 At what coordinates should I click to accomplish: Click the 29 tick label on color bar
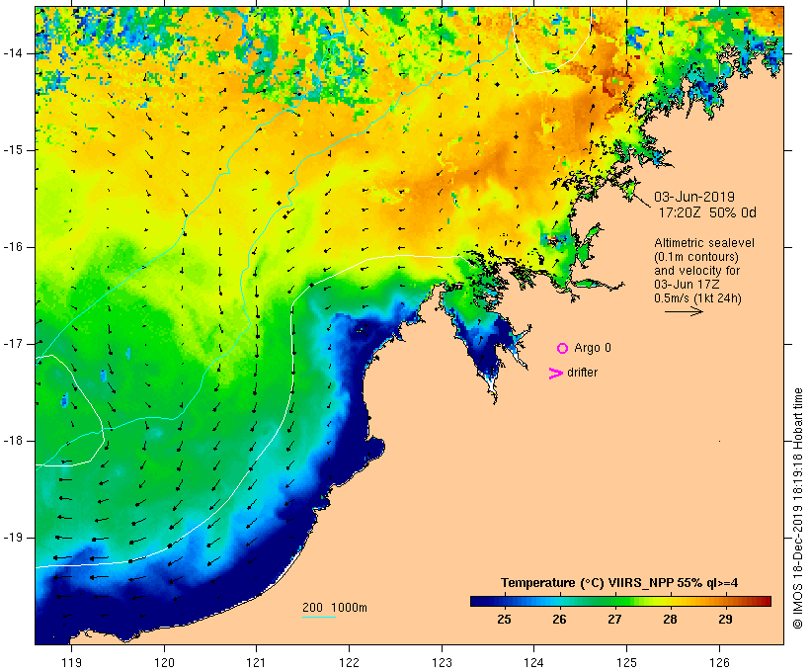[x=725, y=619]
